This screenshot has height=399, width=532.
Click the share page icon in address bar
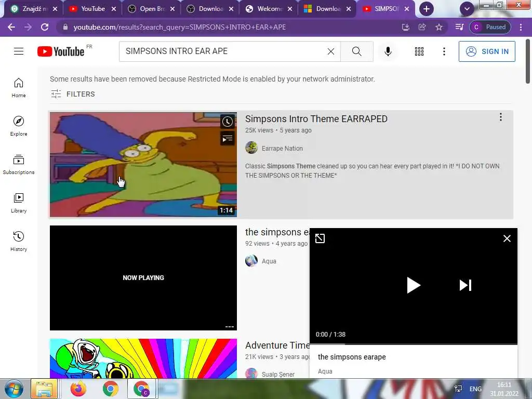[x=422, y=27]
